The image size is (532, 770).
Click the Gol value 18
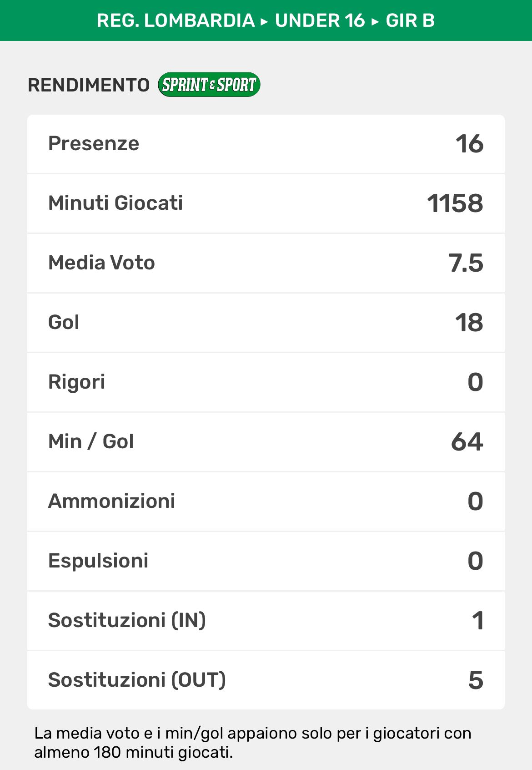coord(469,323)
